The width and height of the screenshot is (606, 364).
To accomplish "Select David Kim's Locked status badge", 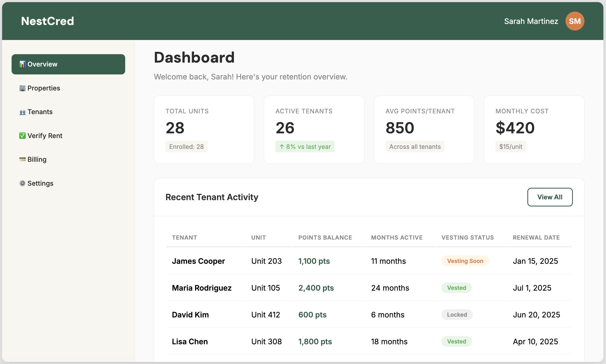I will [457, 315].
